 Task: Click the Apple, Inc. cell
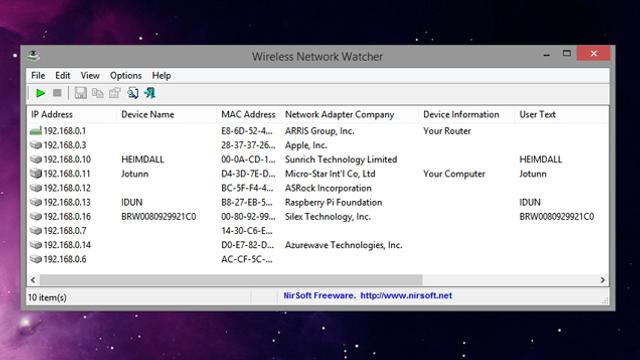[306, 145]
